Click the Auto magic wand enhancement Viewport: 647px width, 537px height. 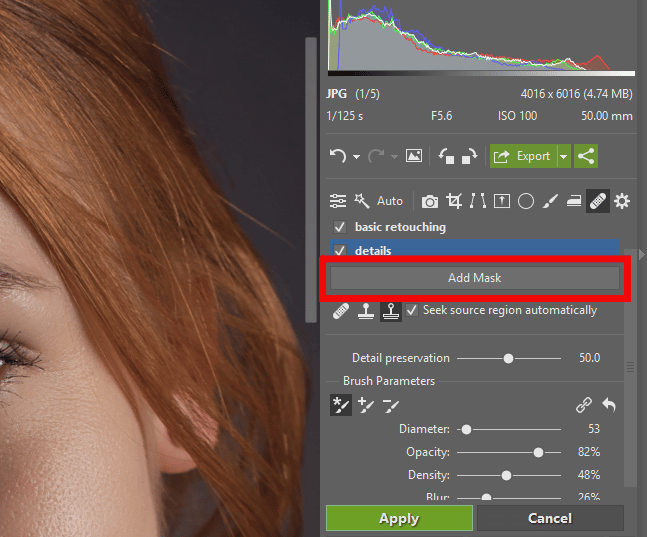tap(378, 201)
